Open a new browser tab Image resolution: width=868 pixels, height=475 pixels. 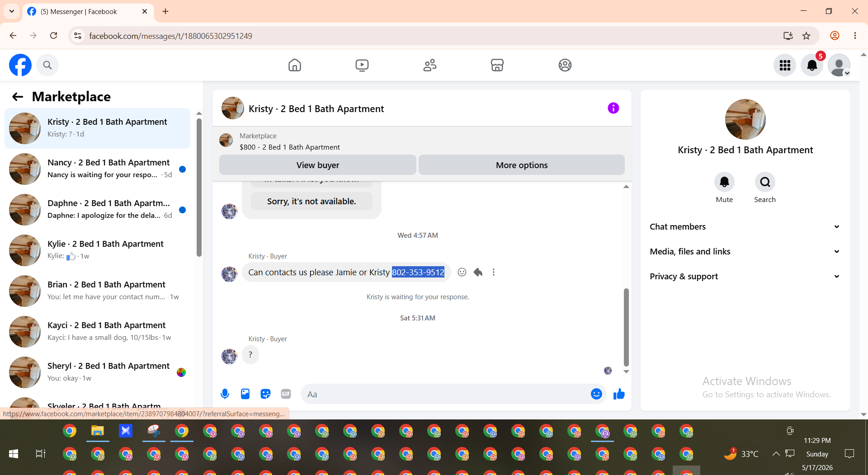pyautogui.click(x=165, y=11)
